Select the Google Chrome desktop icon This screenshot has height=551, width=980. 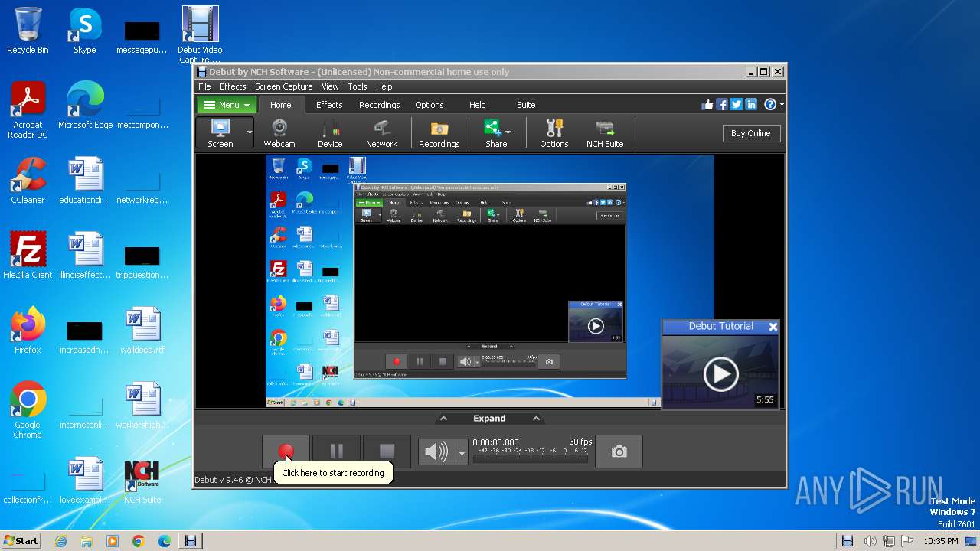[28, 411]
